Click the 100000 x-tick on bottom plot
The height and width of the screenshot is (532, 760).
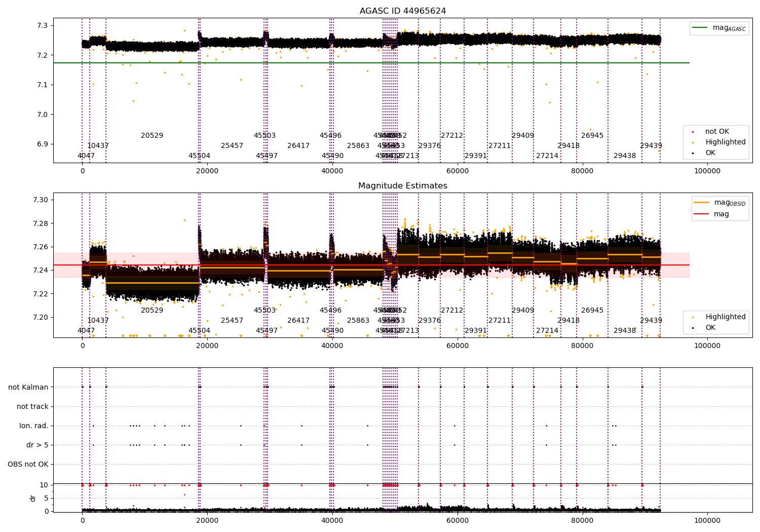pyautogui.click(x=707, y=521)
